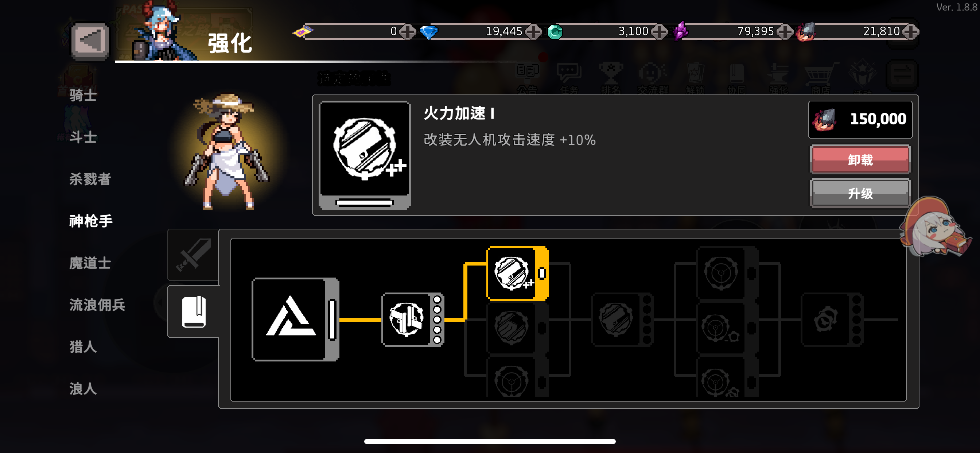Screen dimensions: 980x453
Task: Select the triangle root skill node
Action: click(296, 320)
